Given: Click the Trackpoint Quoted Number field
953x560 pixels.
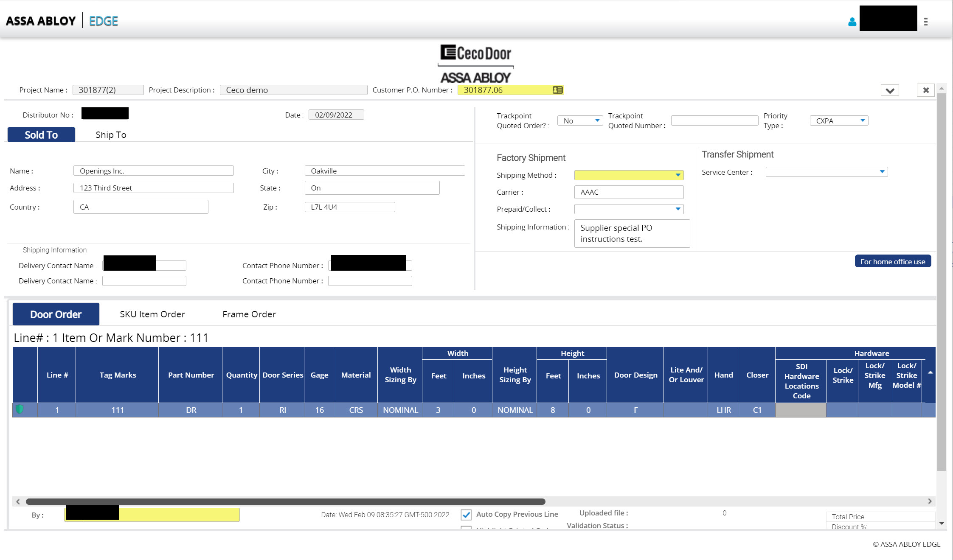Looking at the screenshot, I should 714,120.
